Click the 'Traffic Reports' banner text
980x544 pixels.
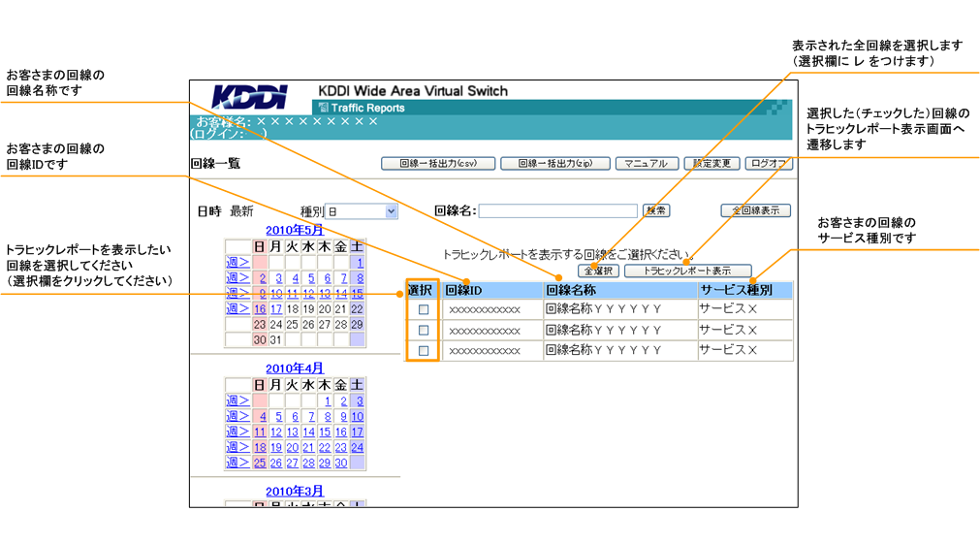367,108
